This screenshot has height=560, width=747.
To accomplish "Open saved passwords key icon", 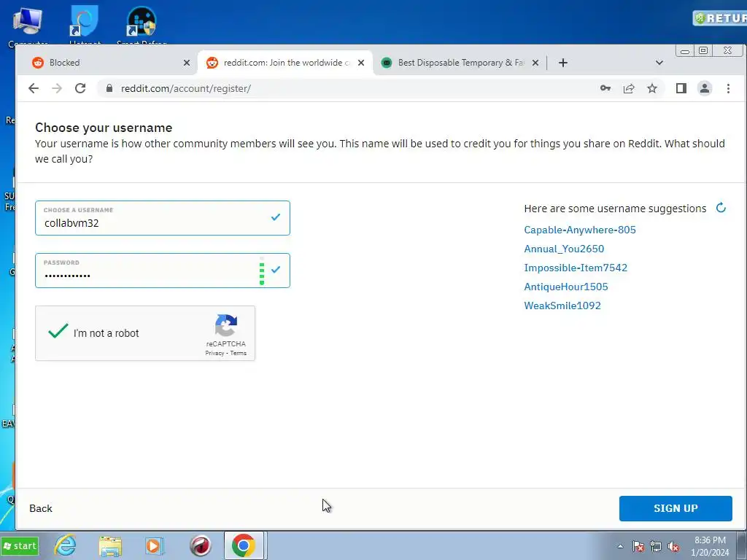I will click(x=605, y=88).
